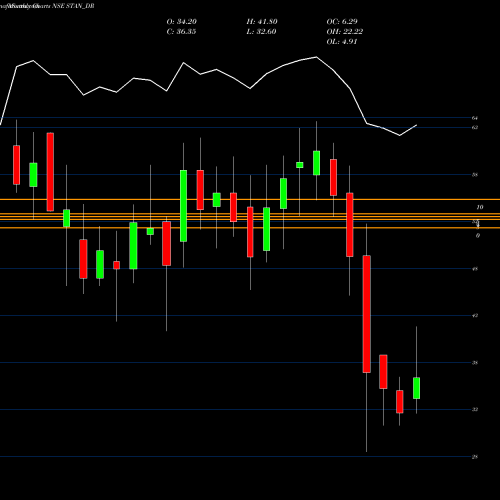Viewport: 500px width, 500px height.
Task: Click the '48' price axis label
Action: pos(475,269)
